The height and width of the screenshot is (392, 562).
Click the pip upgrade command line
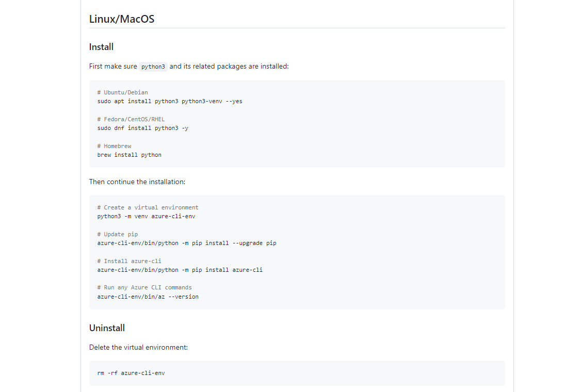pos(186,242)
